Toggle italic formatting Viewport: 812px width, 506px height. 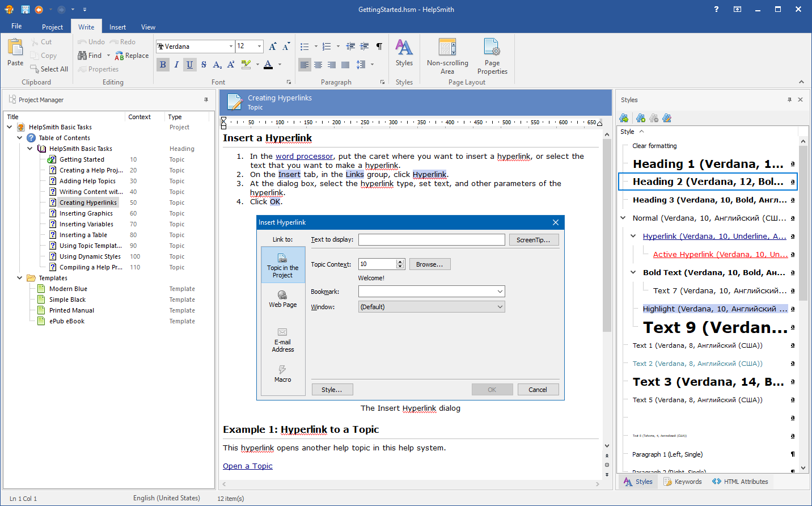(x=176, y=65)
